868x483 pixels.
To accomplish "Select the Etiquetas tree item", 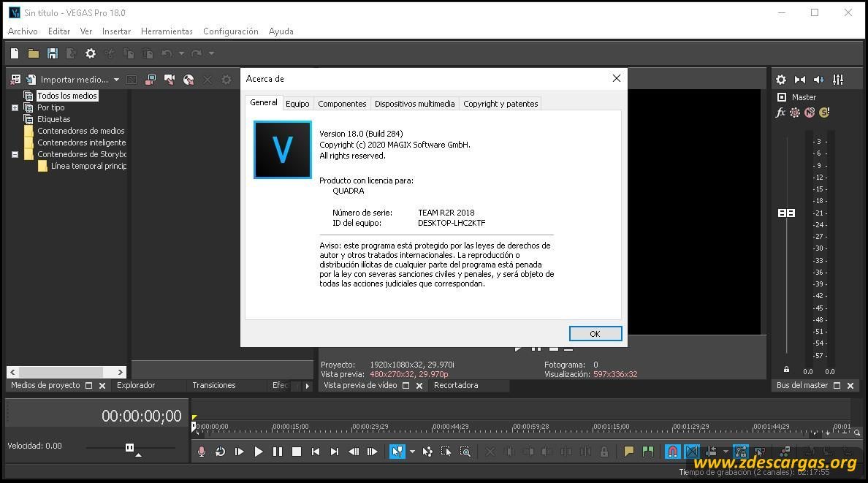I will (x=53, y=119).
